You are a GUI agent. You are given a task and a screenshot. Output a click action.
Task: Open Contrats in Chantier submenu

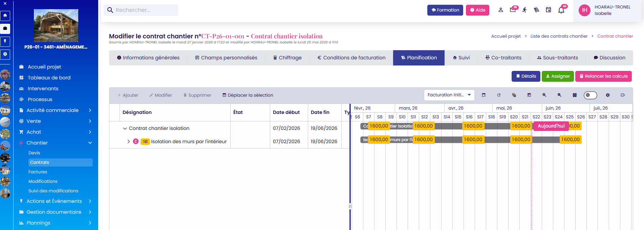coord(61,162)
